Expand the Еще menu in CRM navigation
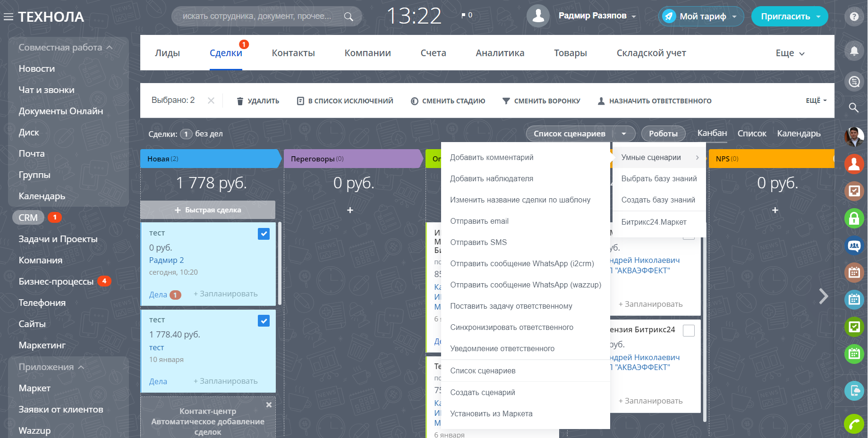This screenshot has width=868, height=438. (x=790, y=53)
